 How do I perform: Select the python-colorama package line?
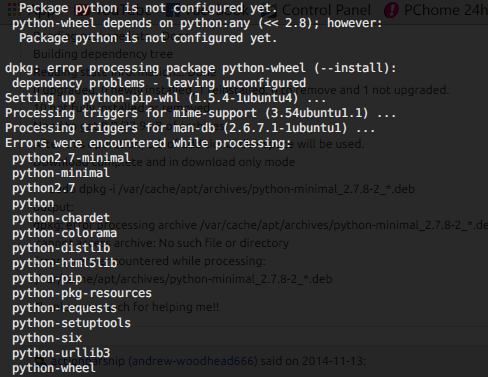click(64, 233)
